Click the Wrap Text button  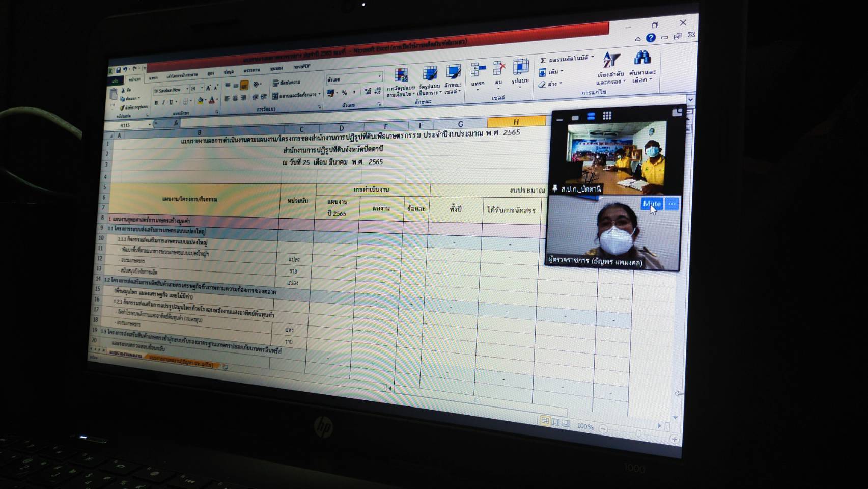[287, 83]
